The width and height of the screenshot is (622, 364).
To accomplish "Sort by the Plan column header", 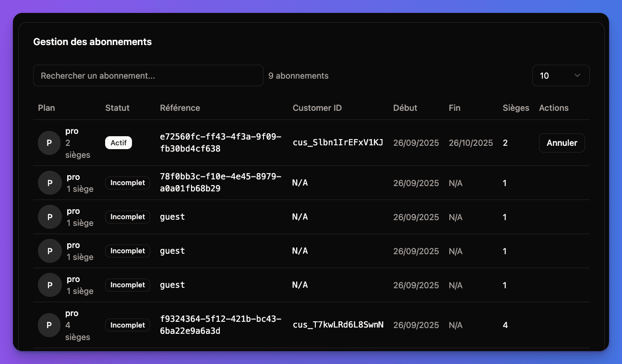I will [47, 108].
